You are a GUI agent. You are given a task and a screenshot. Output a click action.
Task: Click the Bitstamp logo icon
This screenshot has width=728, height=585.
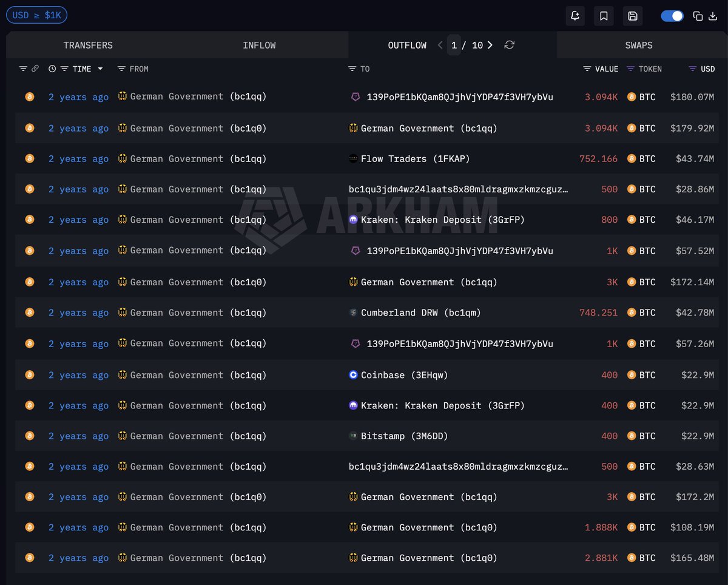[x=353, y=436]
